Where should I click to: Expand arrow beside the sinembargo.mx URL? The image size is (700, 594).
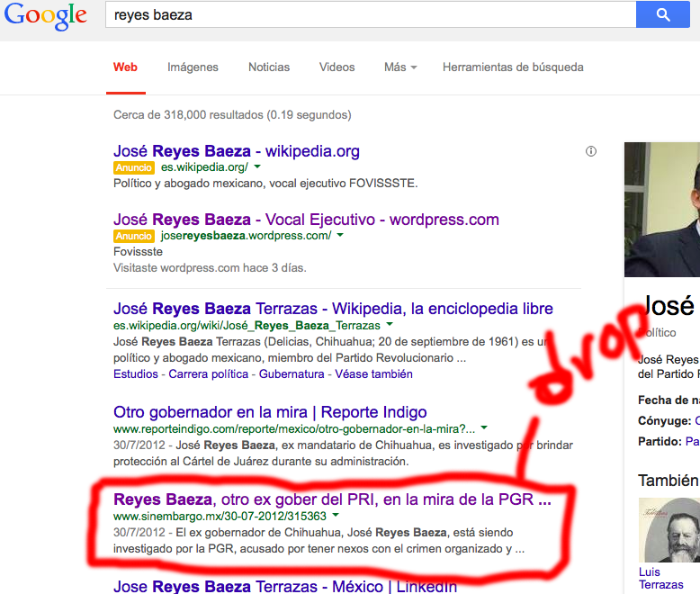click(336, 516)
